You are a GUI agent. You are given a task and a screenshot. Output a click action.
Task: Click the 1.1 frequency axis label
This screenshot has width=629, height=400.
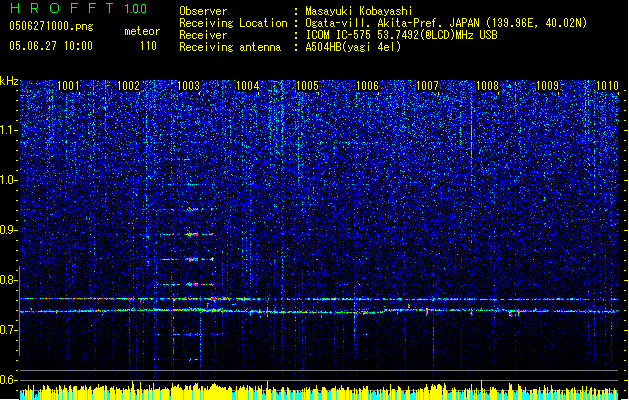[x=8, y=130]
